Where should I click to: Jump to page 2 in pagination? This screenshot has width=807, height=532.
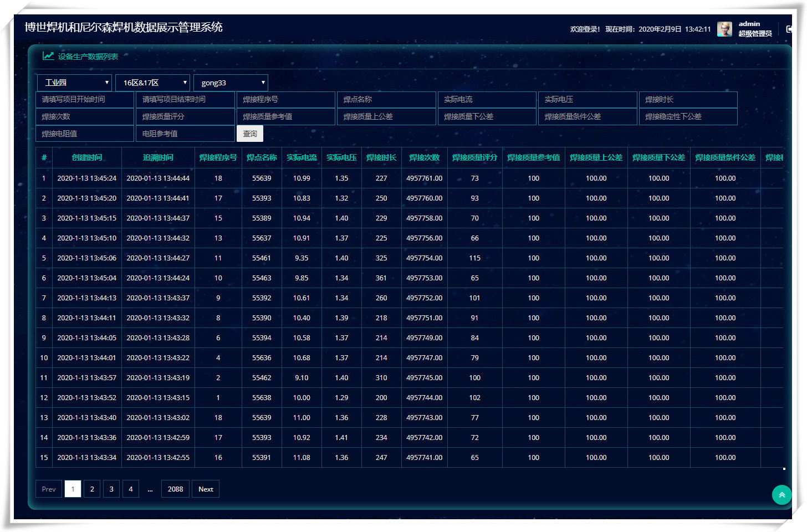click(x=92, y=489)
